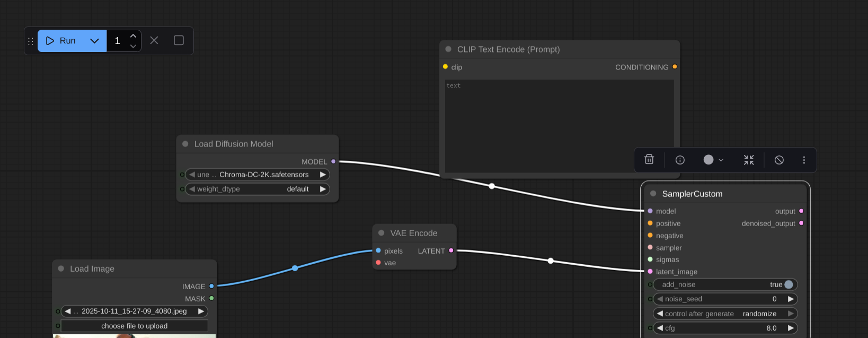The width and height of the screenshot is (868, 338).
Task: Open node color picker circle dropdown
Action: 713,160
